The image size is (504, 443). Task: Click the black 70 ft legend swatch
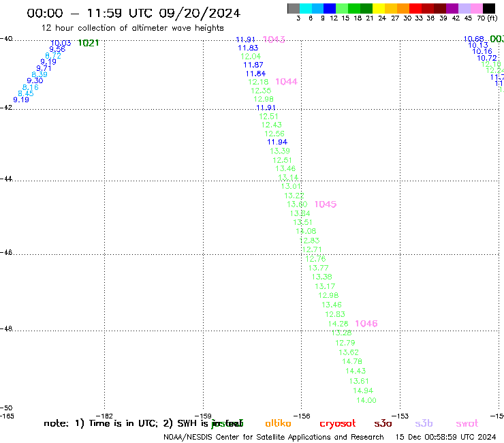[x=489, y=8]
